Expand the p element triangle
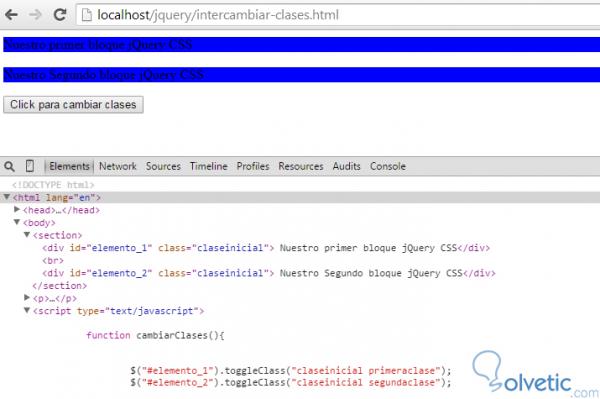 (x=27, y=297)
